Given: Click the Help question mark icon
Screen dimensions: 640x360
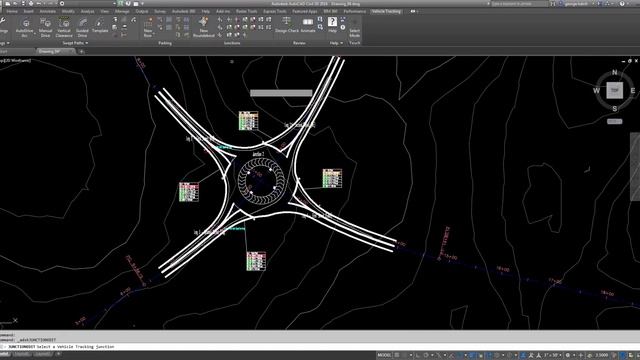Looking at the screenshot, I should click(332, 22).
